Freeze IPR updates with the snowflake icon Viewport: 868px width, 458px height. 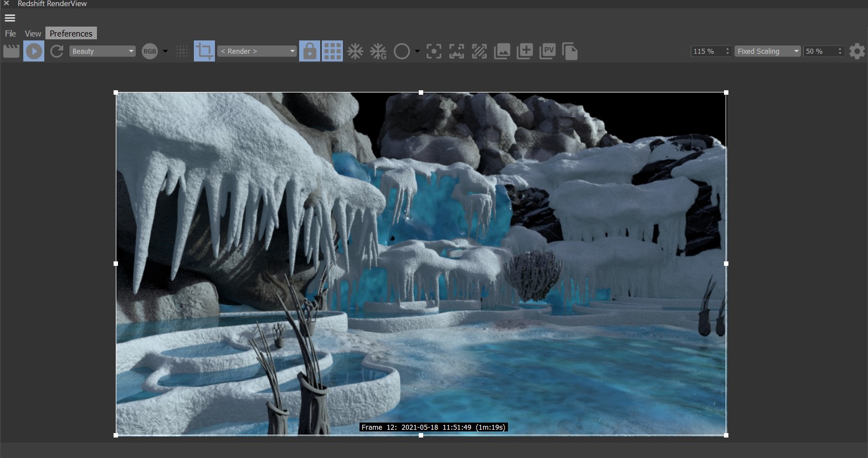coord(355,50)
